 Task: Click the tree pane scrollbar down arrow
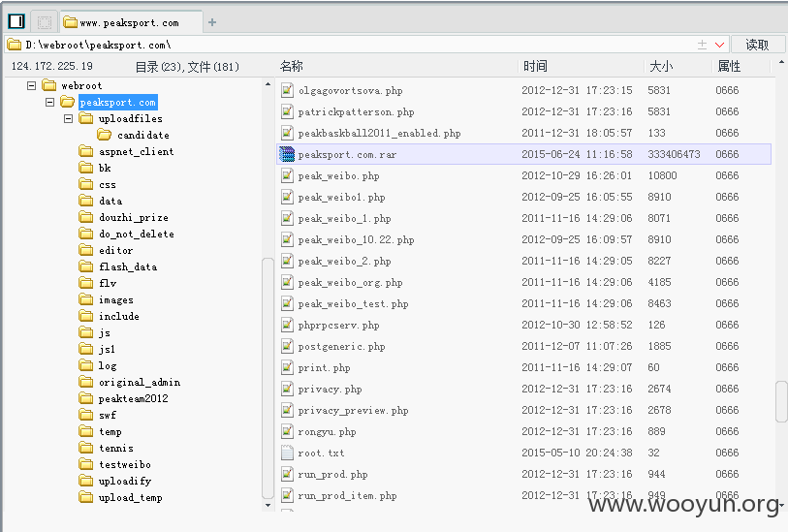pos(268,506)
